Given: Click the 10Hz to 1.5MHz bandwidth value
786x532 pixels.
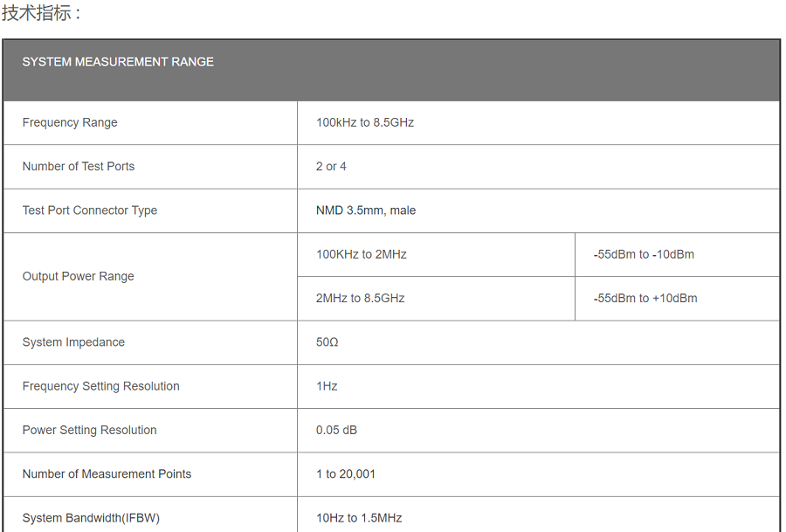Looking at the screenshot, I should pyautogui.click(x=359, y=518).
